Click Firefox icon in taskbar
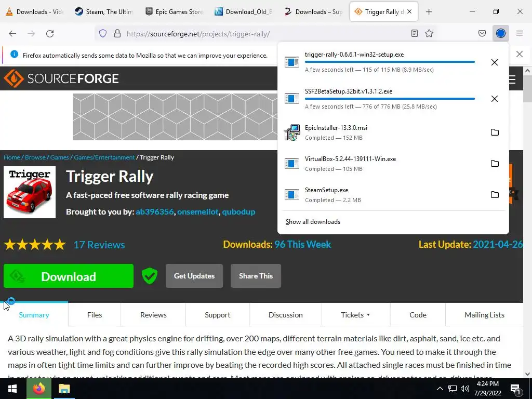Image resolution: width=532 pixels, height=399 pixels. coord(38,389)
